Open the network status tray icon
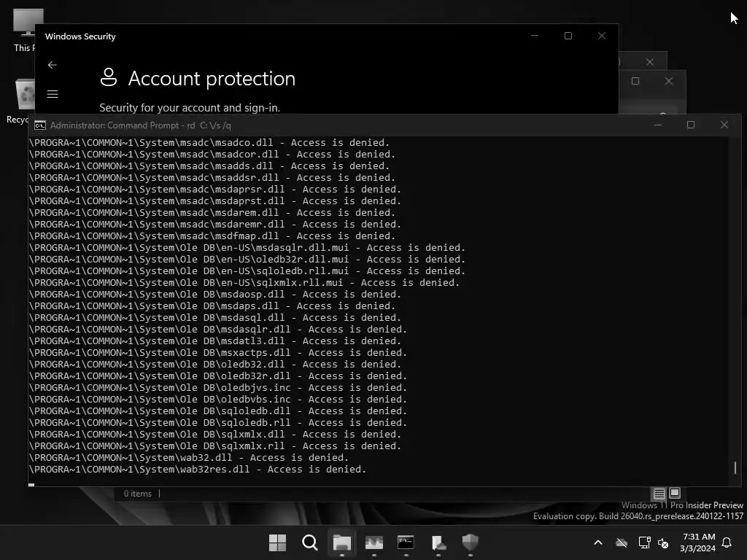747x560 pixels. [644, 542]
